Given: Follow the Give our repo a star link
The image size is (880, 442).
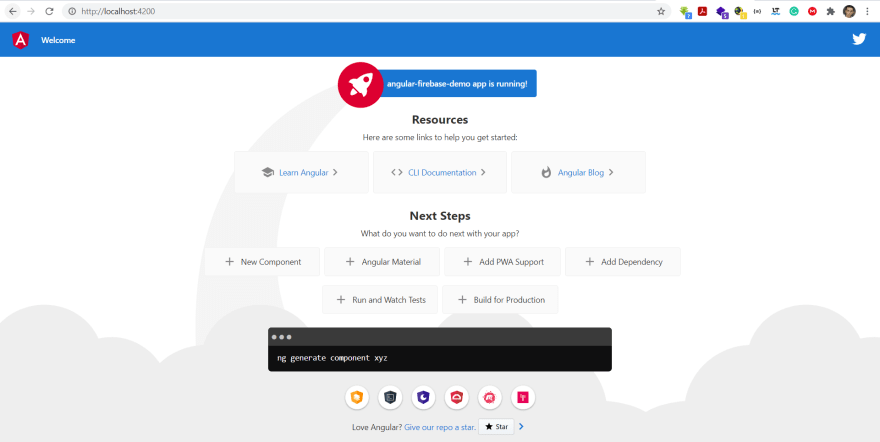Looking at the screenshot, I should click(440, 427).
